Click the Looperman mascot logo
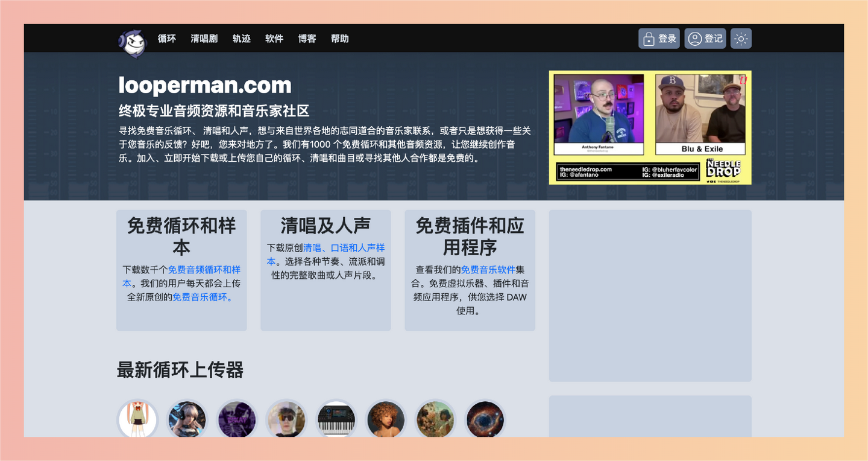The width and height of the screenshot is (868, 461). [133, 43]
